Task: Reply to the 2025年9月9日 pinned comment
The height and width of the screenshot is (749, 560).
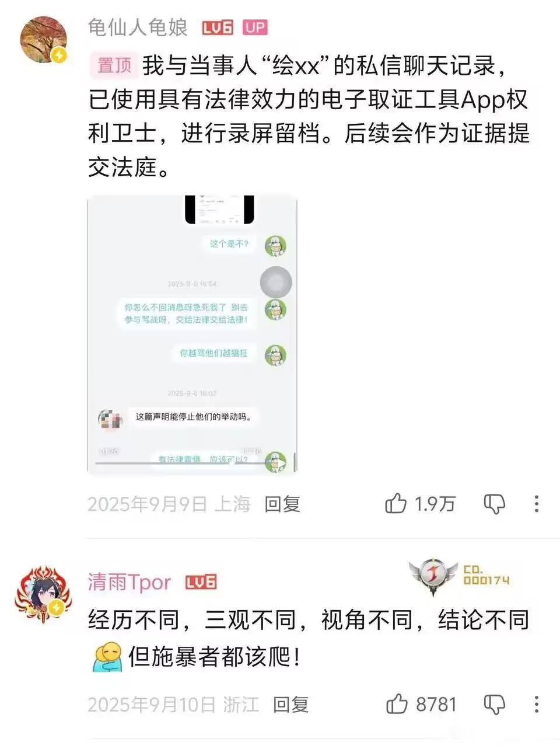Action: (282, 504)
